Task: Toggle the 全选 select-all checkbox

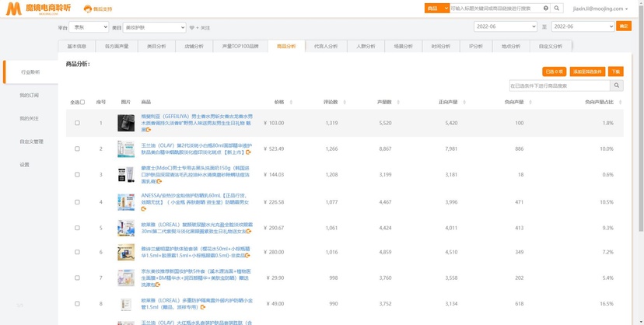Action: pos(82,102)
